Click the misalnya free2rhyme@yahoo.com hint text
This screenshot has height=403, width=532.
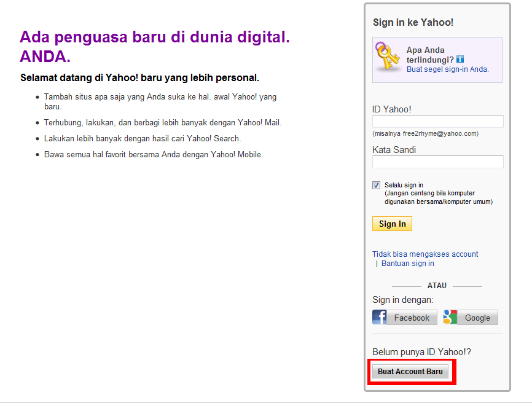coord(426,134)
